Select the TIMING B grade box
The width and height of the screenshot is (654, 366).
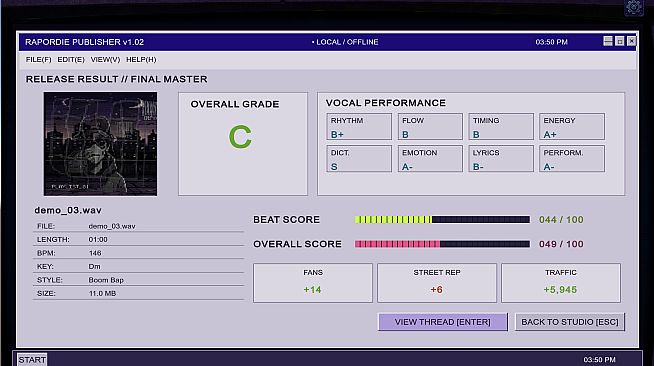pos(501,126)
